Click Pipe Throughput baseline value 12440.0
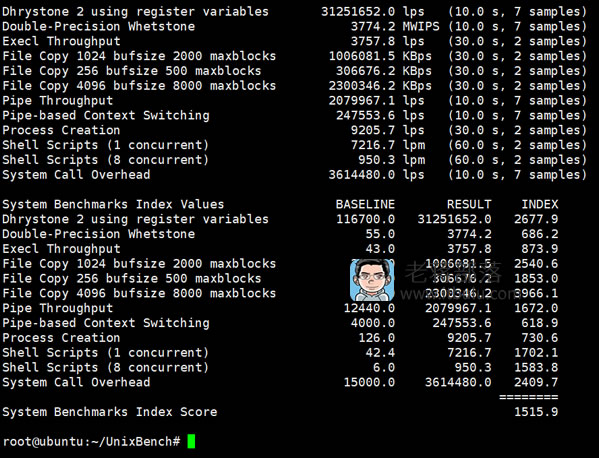 click(369, 308)
